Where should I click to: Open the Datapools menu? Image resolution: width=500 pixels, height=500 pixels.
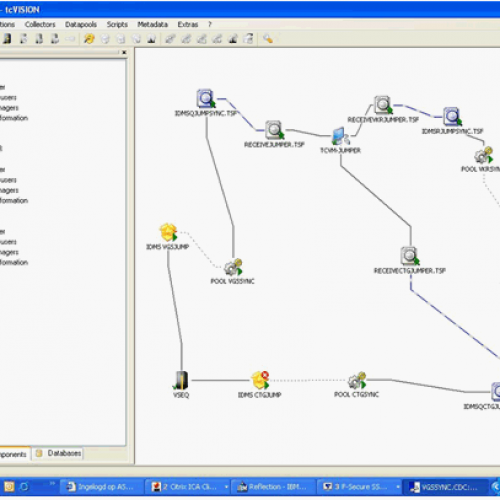(x=81, y=24)
